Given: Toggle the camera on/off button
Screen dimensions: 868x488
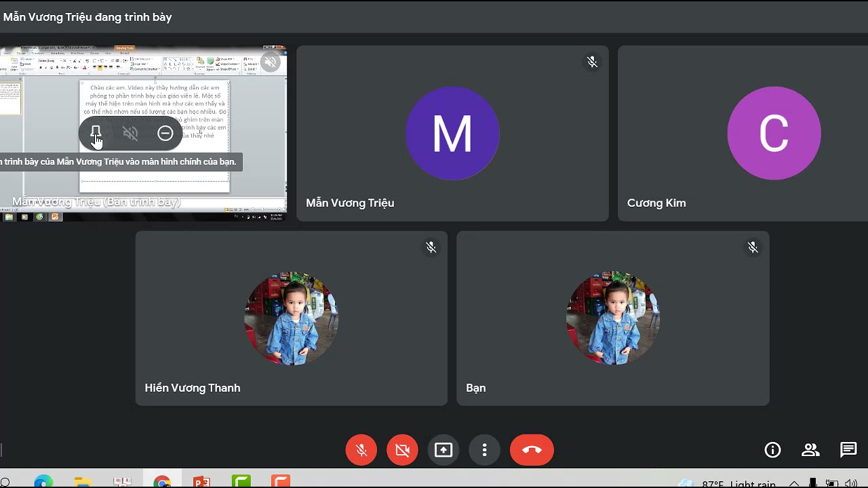Looking at the screenshot, I should click(x=403, y=450).
